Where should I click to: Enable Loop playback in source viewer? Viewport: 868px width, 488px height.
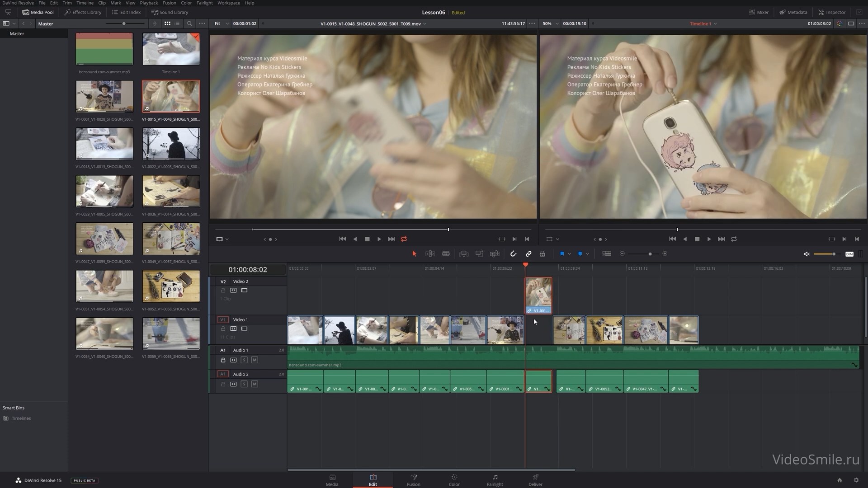pyautogui.click(x=404, y=239)
